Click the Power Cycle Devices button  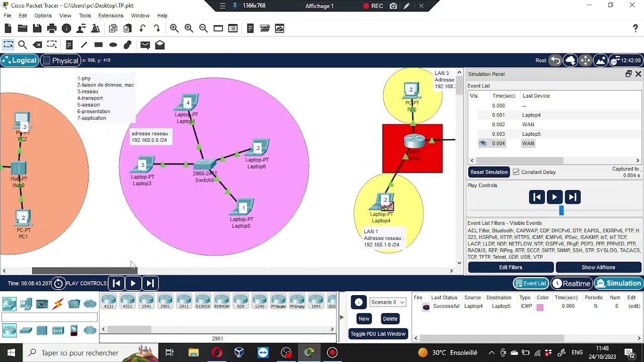point(58,284)
